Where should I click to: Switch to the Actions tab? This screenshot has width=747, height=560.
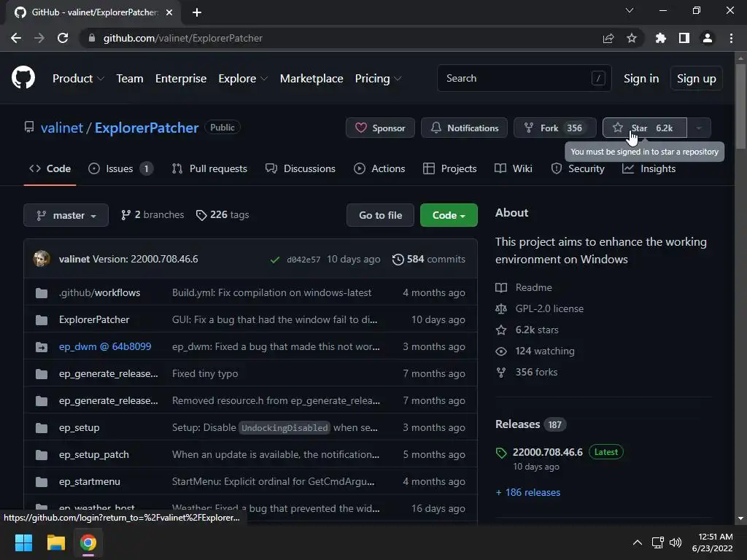pos(379,168)
